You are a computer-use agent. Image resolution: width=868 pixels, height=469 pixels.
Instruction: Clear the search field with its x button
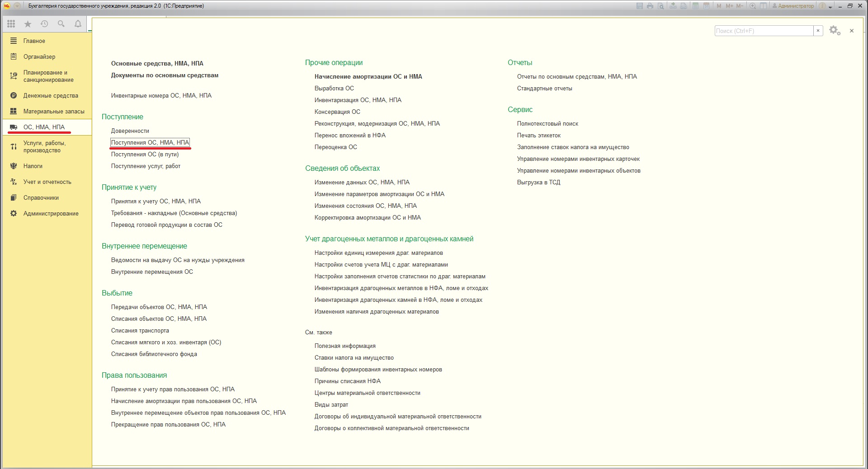tap(818, 31)
